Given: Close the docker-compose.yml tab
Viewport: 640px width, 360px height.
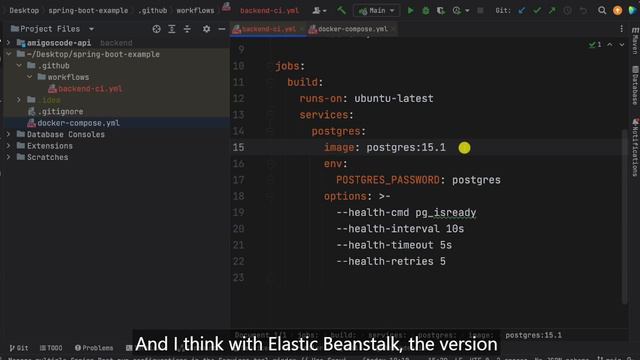Looking at the screenshot, I should [393, 29].
